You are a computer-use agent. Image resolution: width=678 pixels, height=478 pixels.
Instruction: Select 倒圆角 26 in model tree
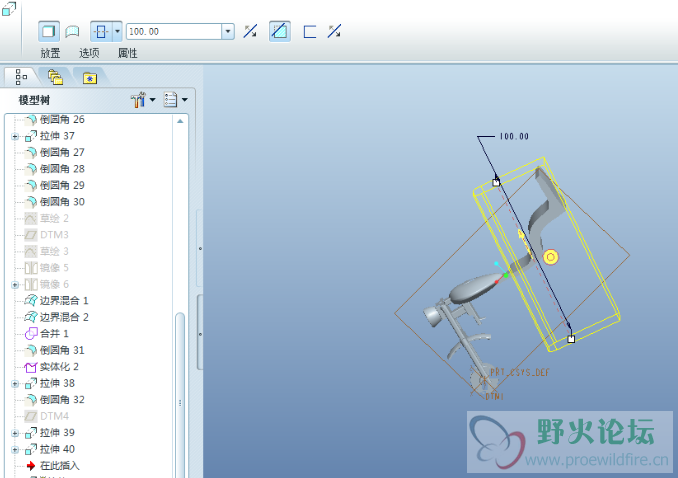click(62, 119)
